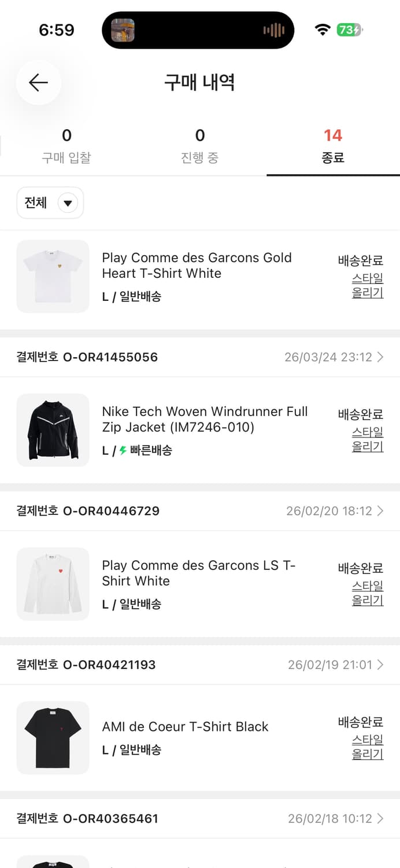Screen dimensions: 400x868
Task: Open AMI de Coeur T-Shirt Black thumbnail
Action: coord(53,738)
